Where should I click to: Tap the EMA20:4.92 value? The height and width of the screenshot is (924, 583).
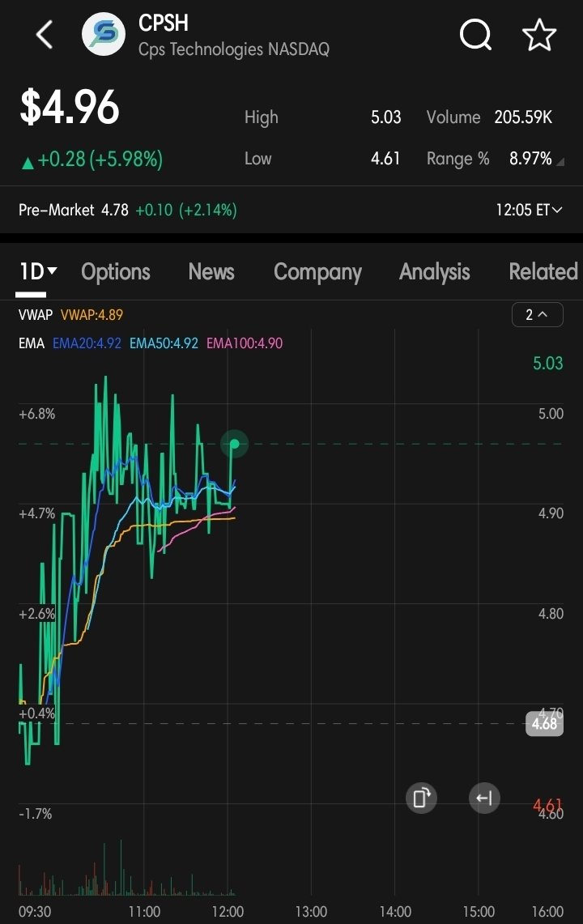pos(87,343)
